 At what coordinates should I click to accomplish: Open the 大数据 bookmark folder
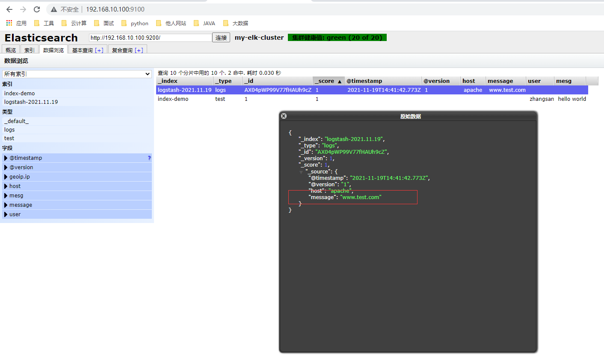[236, 23]
